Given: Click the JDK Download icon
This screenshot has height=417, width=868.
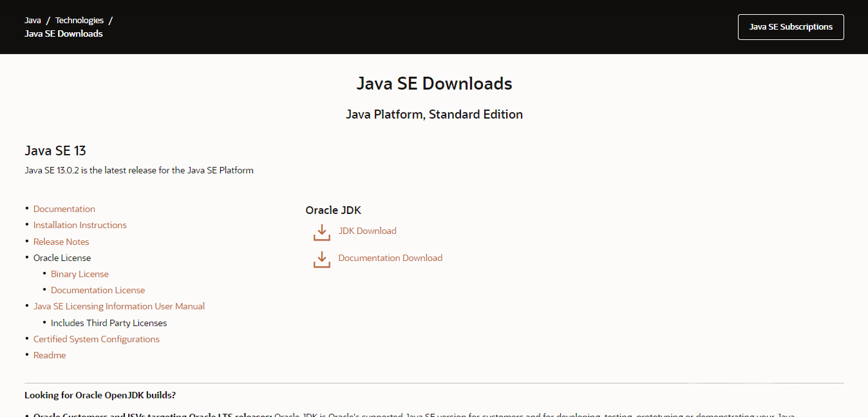Looking at the screenshot, I should tap(321, 232).
